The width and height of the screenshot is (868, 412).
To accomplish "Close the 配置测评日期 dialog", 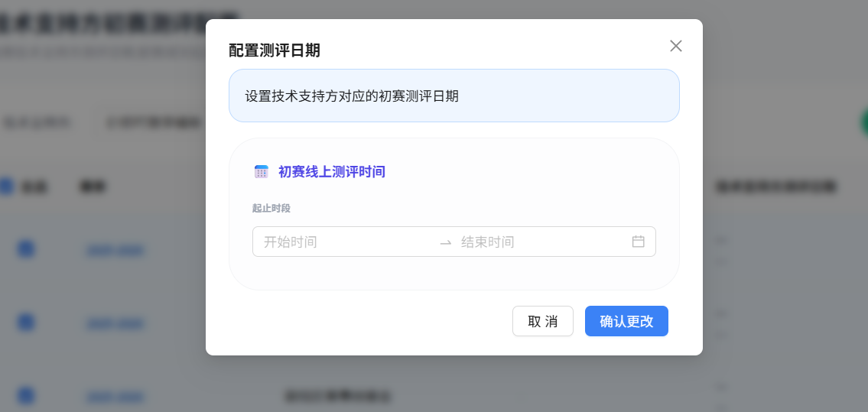I will (675, 46).
